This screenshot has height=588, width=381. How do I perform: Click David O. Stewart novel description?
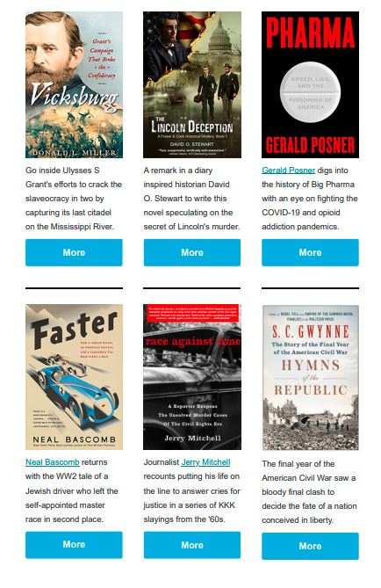[x=191, y=199]
